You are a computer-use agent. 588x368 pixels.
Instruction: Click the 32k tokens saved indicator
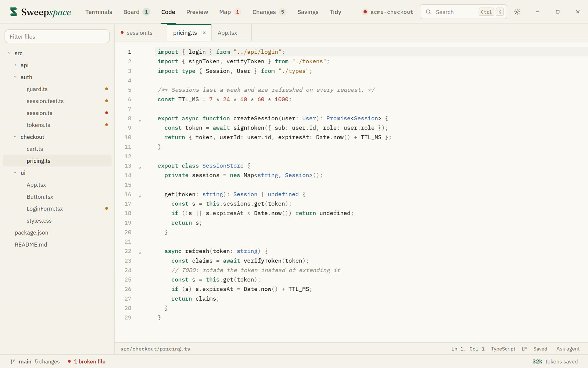555,361
